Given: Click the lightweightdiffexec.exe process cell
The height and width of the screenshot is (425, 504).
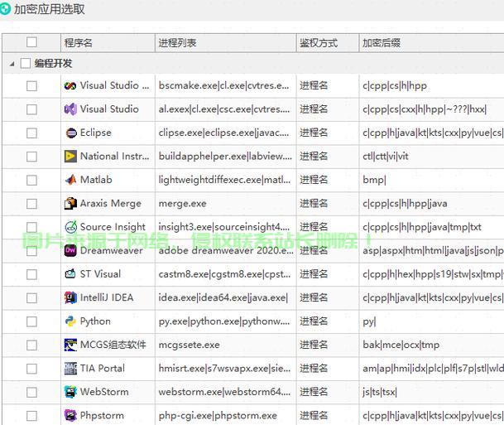Looking at the screenshot, I should point(226,180).
